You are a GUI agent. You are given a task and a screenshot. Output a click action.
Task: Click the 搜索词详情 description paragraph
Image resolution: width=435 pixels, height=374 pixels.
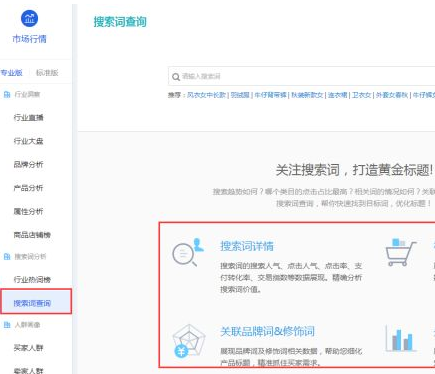[291, 277]
